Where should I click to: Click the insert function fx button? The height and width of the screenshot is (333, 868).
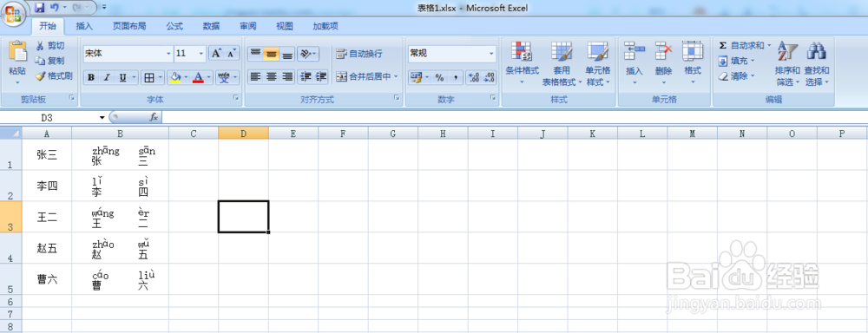[x=154, y=117]
